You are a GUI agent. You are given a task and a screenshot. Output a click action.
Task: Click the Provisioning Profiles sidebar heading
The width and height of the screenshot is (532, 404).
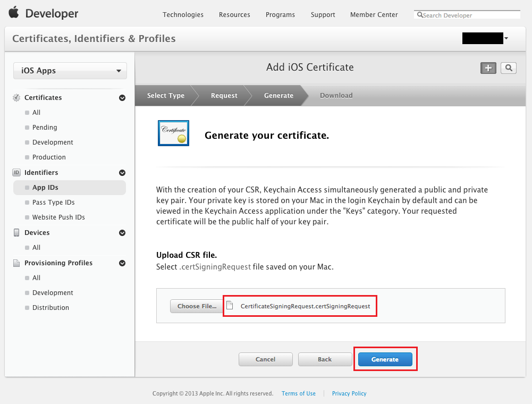coord(58,263)
